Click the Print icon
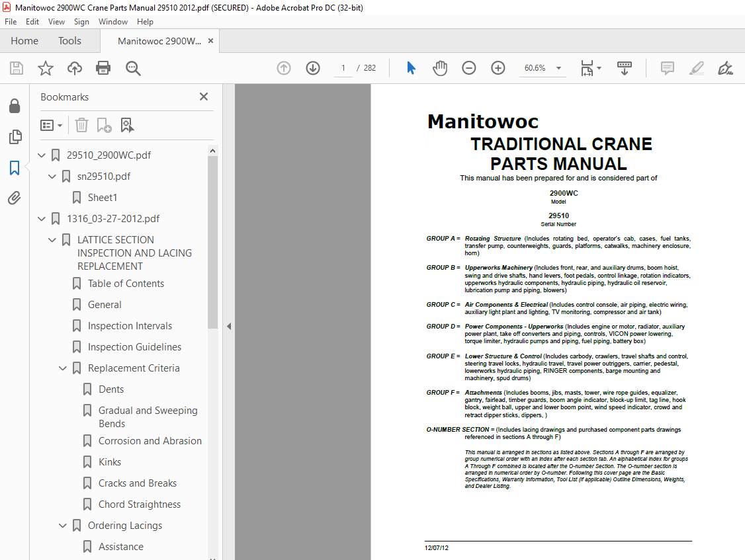 103,68
